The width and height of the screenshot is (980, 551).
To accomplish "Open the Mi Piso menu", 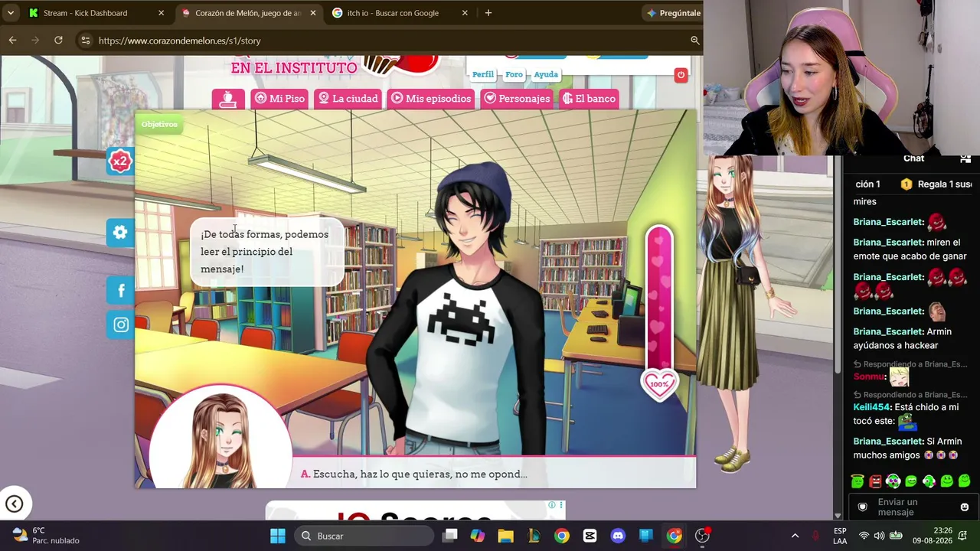I will click(x=279, y=99).
